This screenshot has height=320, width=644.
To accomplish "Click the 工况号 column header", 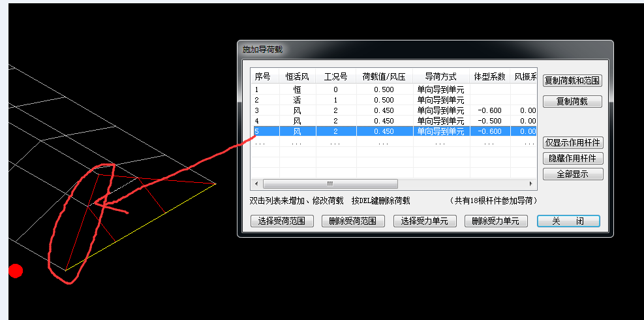I will coord(337,76).
